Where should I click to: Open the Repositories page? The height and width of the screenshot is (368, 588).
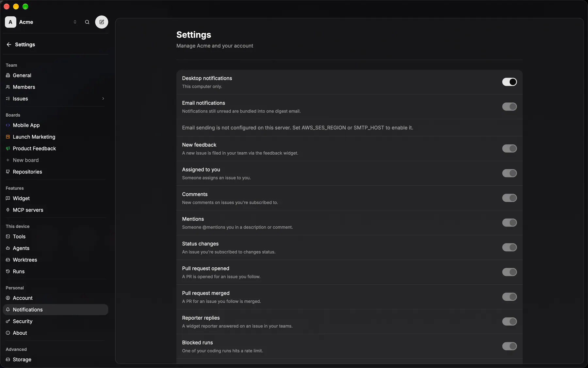pos(56,172)
